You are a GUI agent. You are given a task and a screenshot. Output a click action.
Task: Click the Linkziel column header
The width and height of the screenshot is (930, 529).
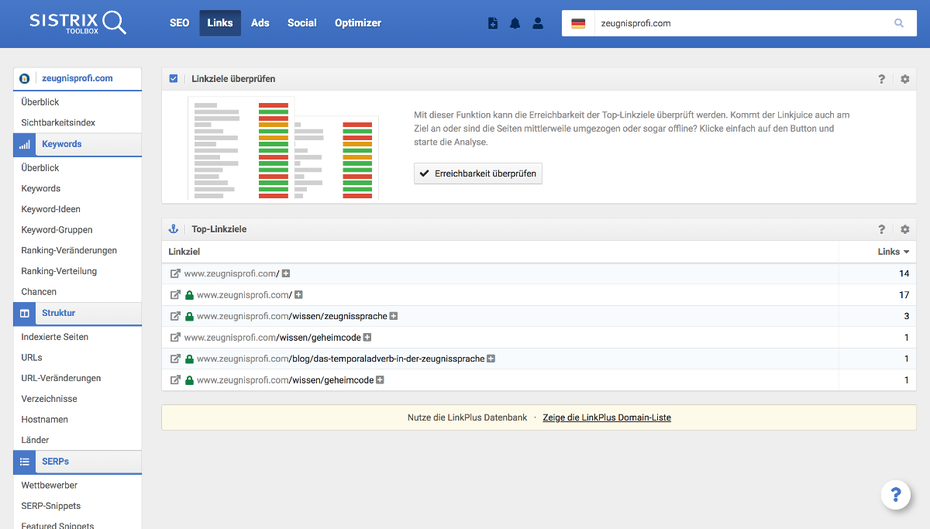click(x=184, y=251)
